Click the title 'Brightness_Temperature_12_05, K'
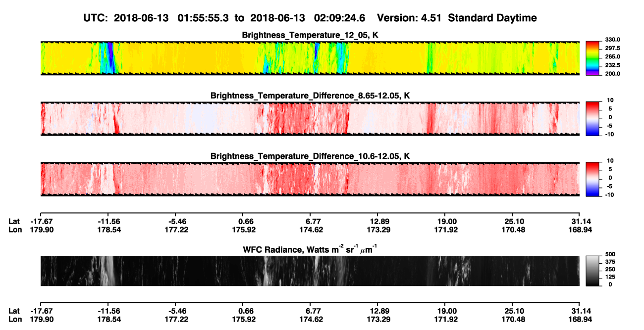Image resolution: width=644 pixels, height=330 pixels. coord(310,35)
